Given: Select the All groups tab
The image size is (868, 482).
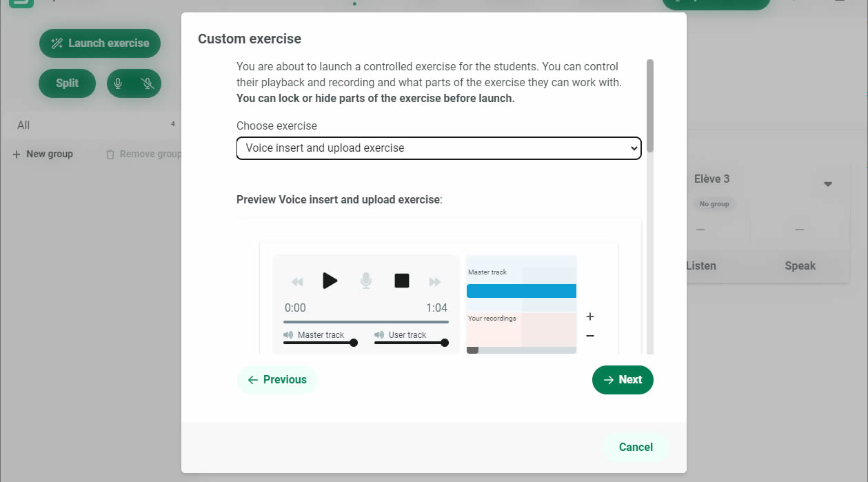Looking at the screenshot, I should [23, 125].
